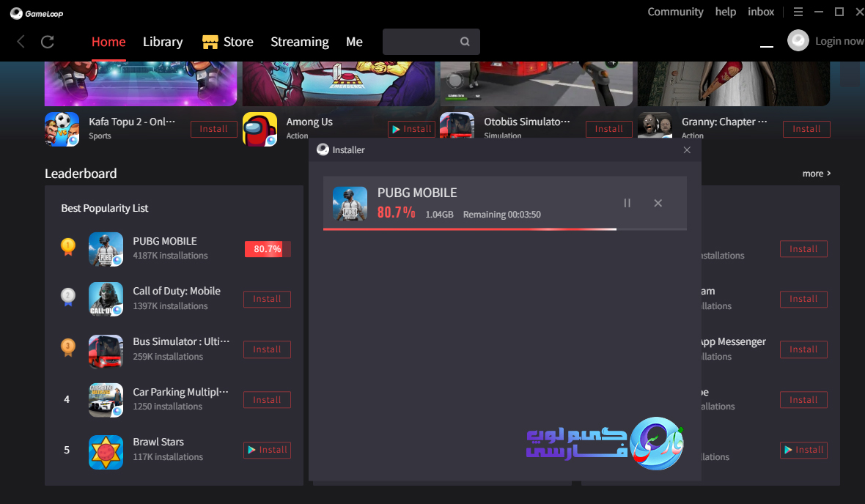Cancel the PUBG MOBILE download
This screenshot has height=504, width=865.
(658, 203)
